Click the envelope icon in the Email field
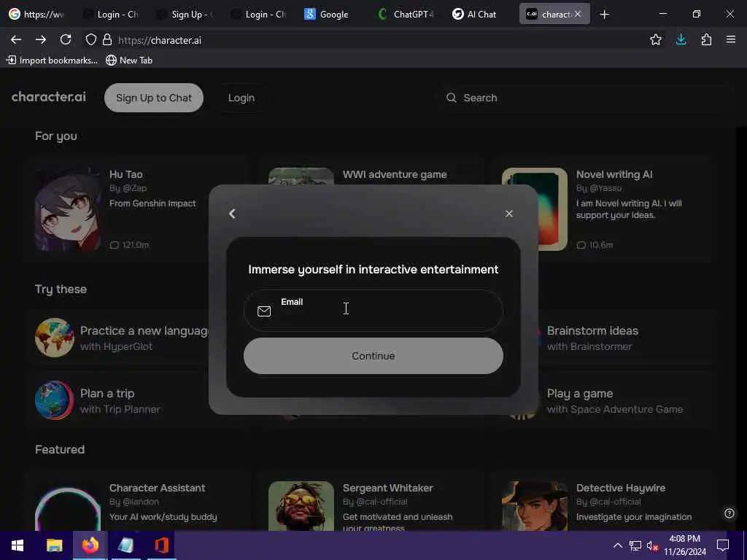747x560 pixels. pyautogui.click(x=264, y=311)
